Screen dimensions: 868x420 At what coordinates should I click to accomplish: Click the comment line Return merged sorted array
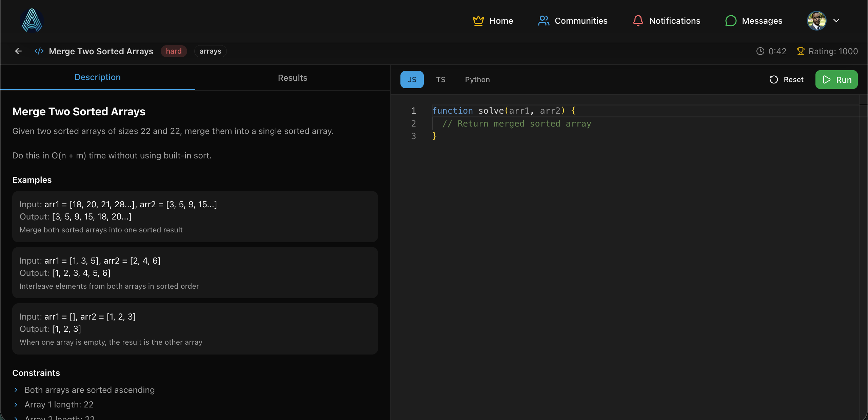click(x=517, y=123)
